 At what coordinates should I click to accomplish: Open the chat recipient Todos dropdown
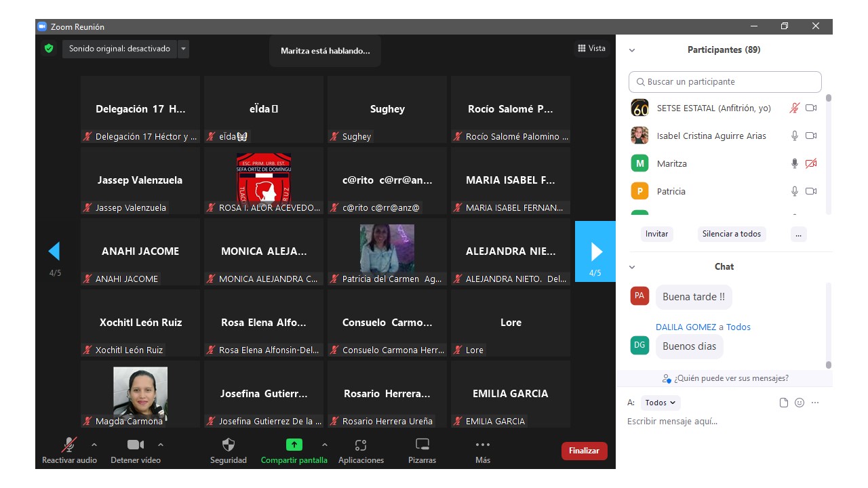(x=660, y=403)
